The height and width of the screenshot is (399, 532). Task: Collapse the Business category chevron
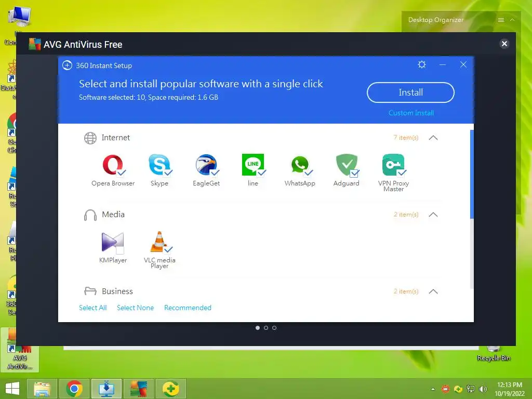[433, 291]
